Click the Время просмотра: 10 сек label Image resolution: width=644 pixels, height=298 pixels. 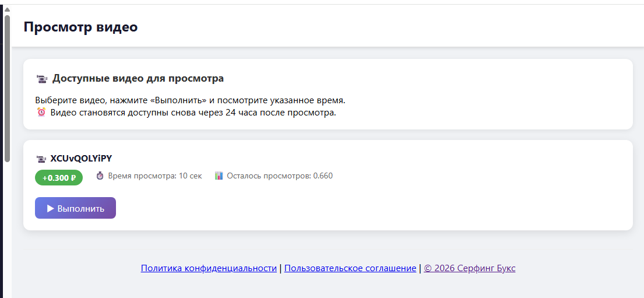click(154, 176)
